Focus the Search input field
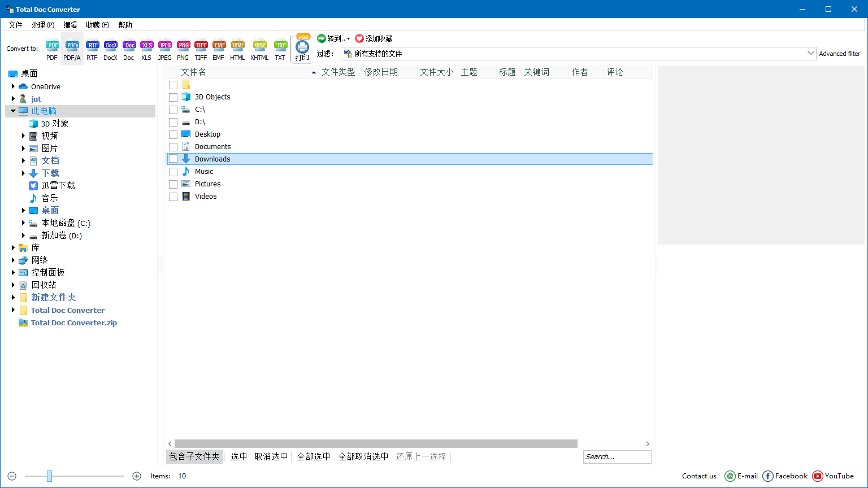 [617, 456]
